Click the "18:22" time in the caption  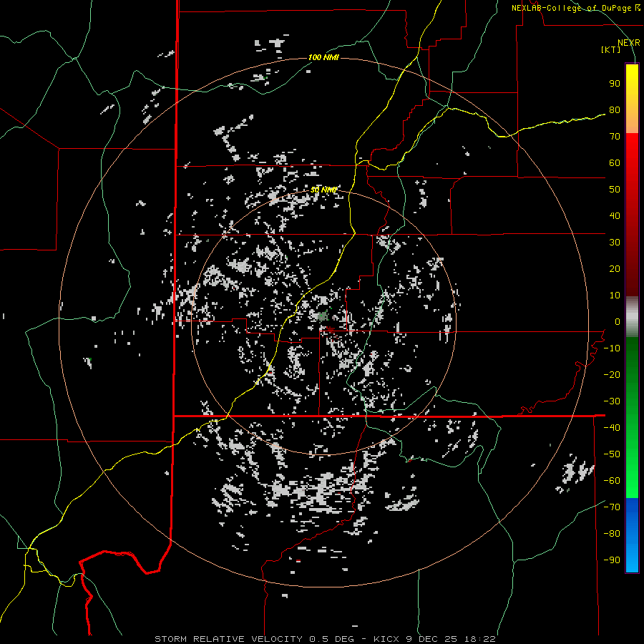(x=479, y=639)
